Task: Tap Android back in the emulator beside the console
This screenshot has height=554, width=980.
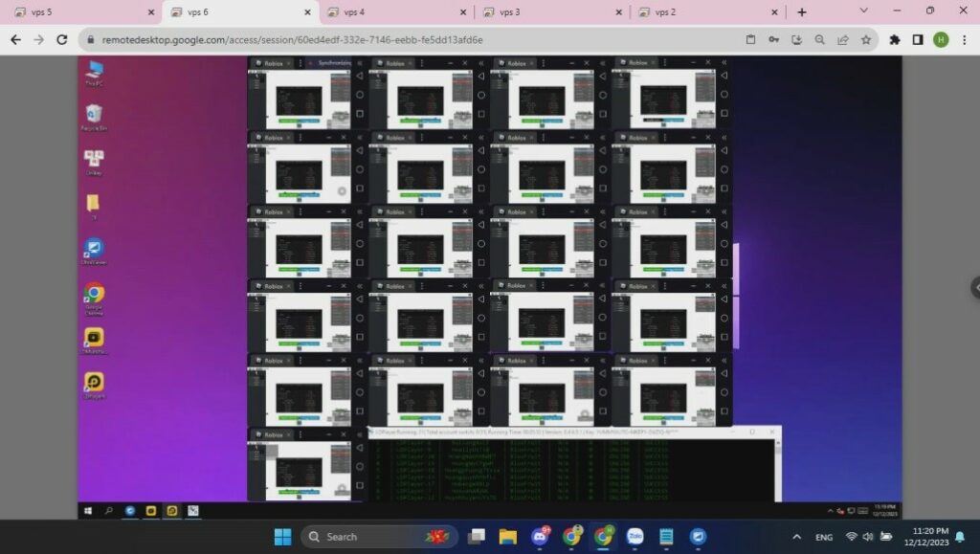Action: 360,447
